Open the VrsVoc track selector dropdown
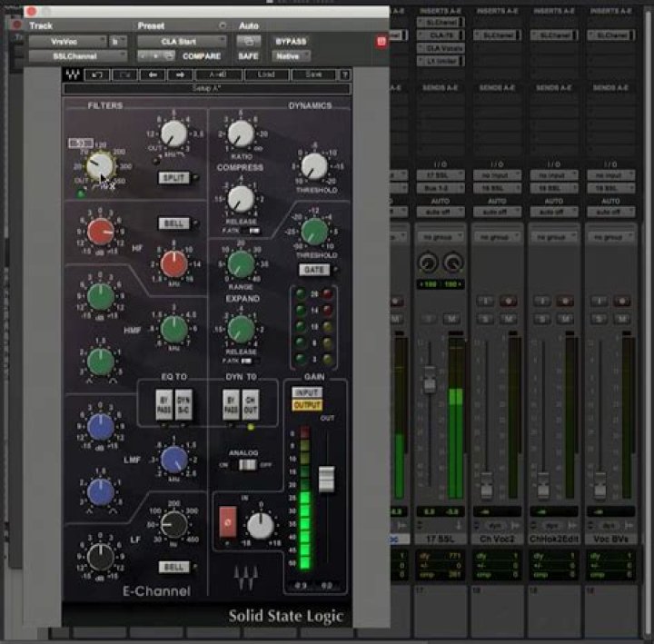 point(66,41)
